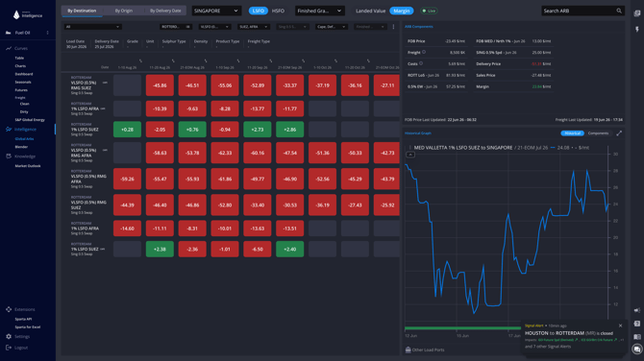
Task: Open Sparta for Excel link
Action: (x=28, y=327)
